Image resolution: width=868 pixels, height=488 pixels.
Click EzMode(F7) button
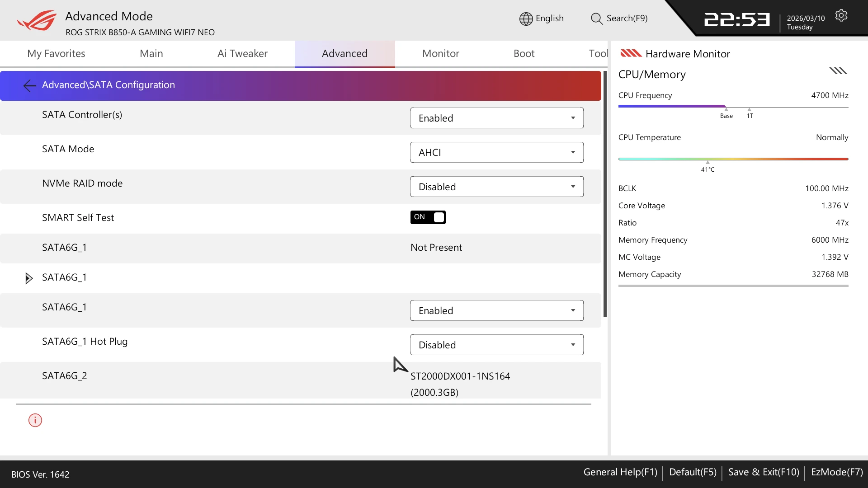point(836,472)
